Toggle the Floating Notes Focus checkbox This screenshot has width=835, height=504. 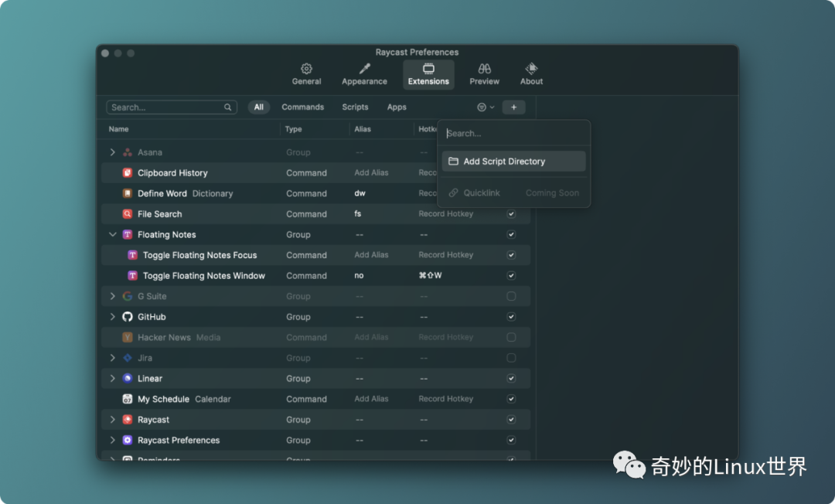511,255
